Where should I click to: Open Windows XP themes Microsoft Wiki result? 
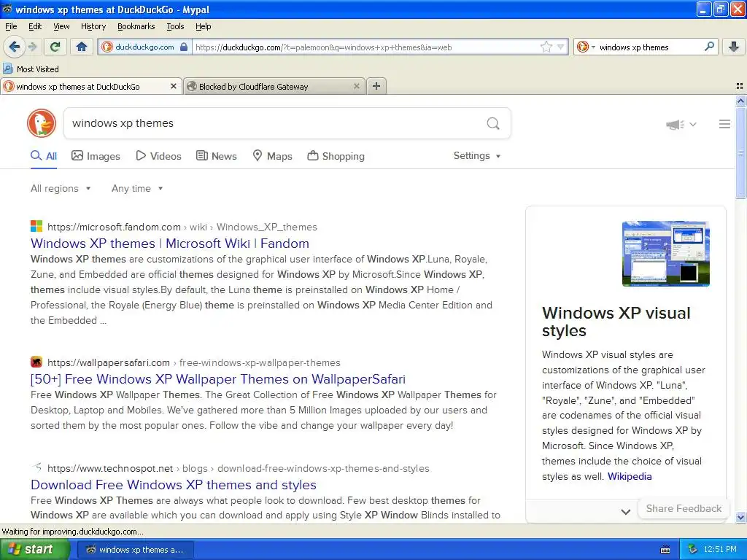coord(169,243)
